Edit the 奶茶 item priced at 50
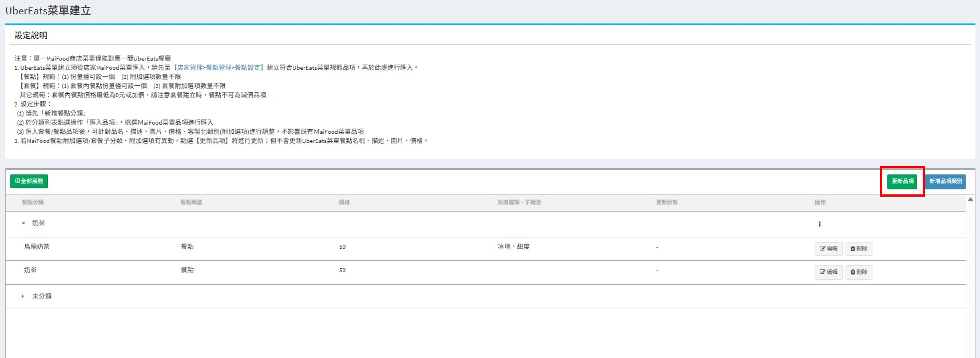This screenshot has width=980, height=358. [828, 272]
